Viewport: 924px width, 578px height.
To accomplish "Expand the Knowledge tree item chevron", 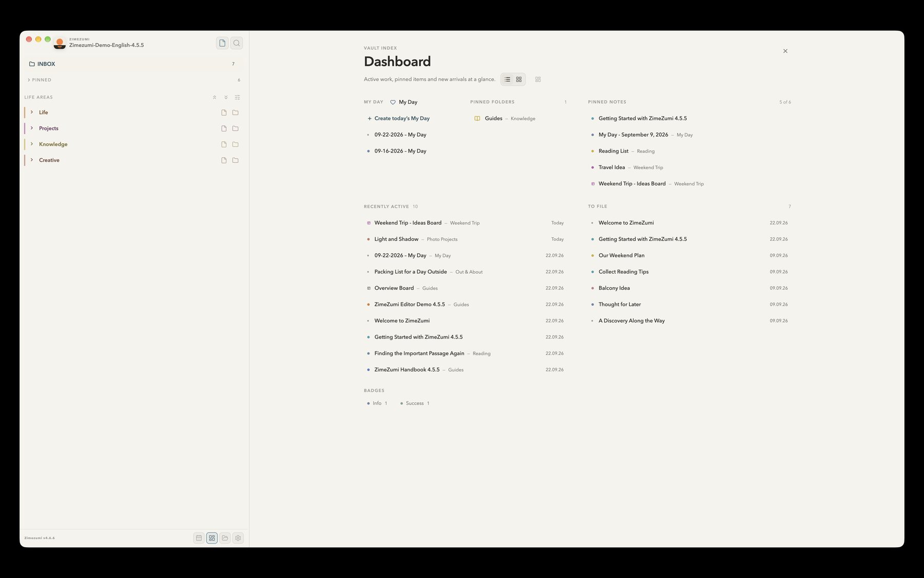I will [32, 144].
